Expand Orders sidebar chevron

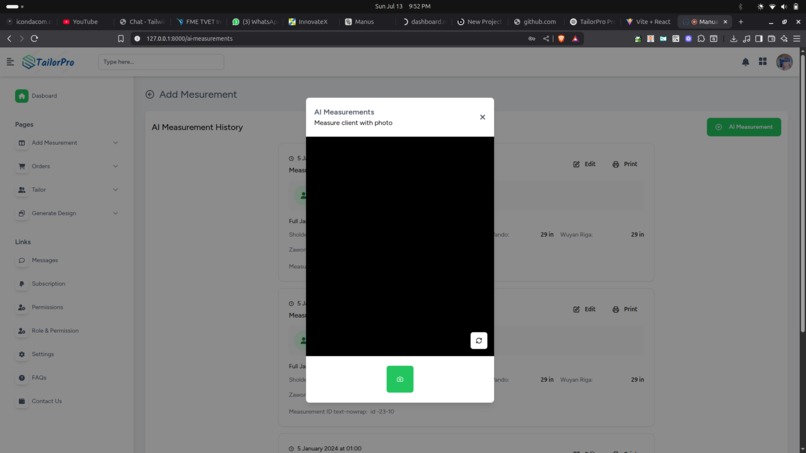(115, 166)
